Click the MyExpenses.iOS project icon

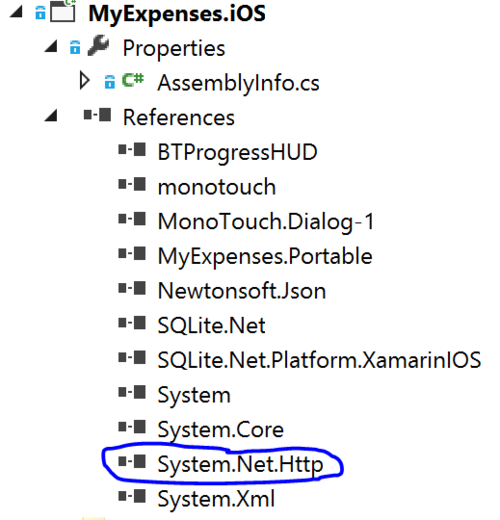coord(62,11)
